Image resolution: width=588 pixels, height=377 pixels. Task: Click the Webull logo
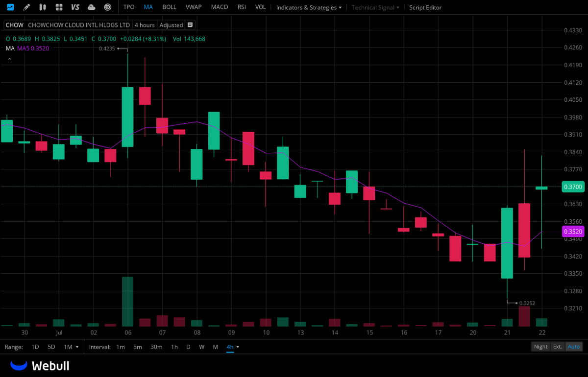point(40,366)
